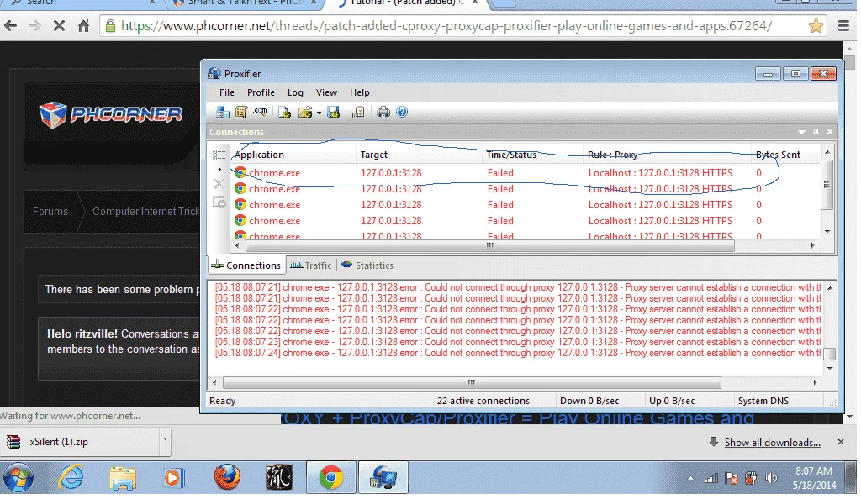The width and height of the screenshot is (861, 504).
Task: Click connections list horizontal scrollbar
Action: [490, 246]
